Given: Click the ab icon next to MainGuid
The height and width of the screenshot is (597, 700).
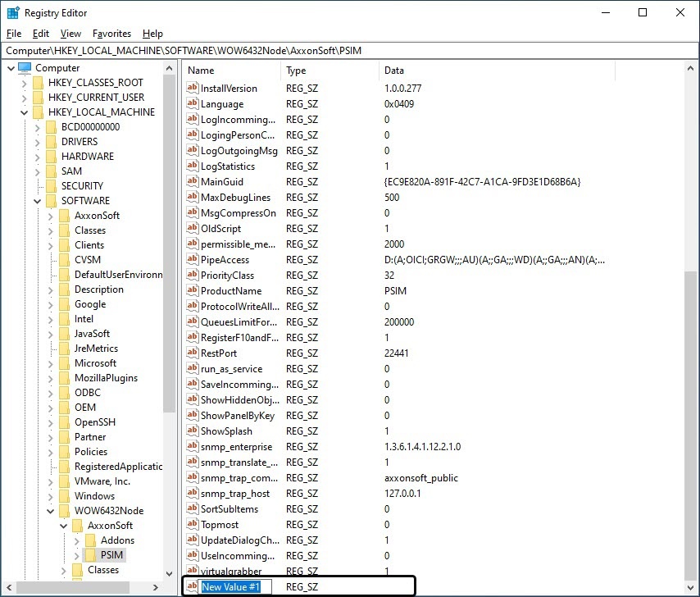Looking at the screenshot, I should pos(193,181).
